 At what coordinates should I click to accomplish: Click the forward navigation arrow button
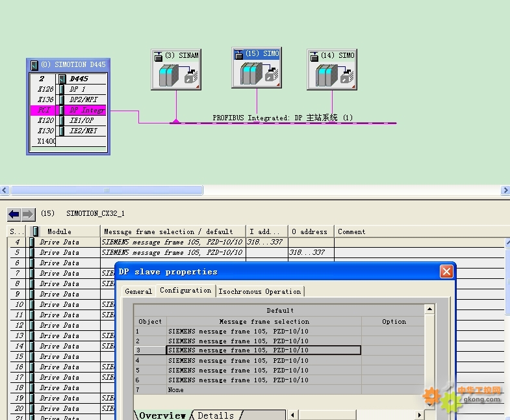click(29, 215)
